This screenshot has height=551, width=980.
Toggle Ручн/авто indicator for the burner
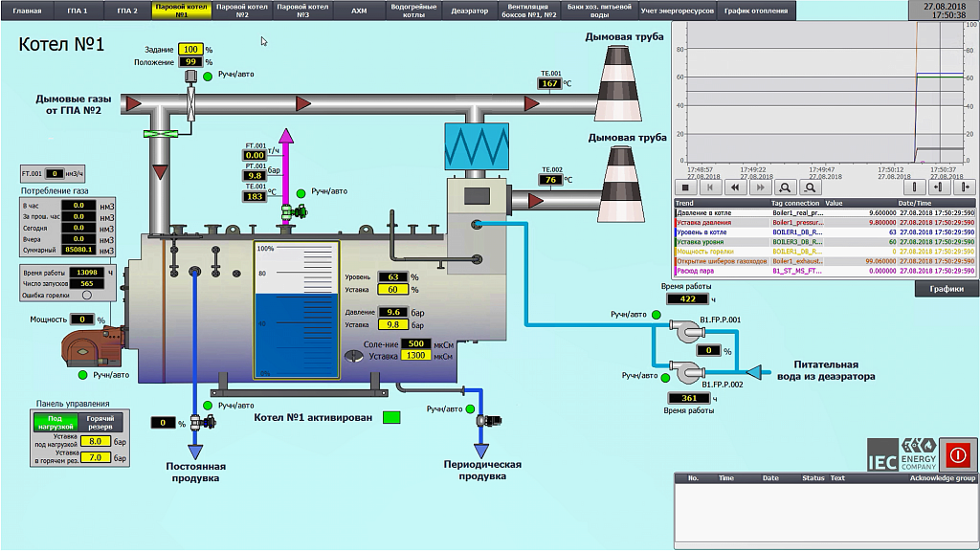[82, 375]
